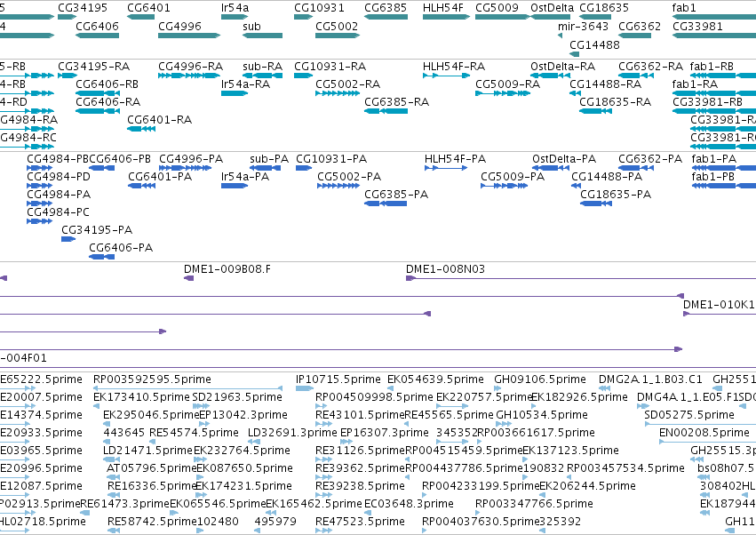Screen dimensions: 756x535
Task: Click transcript CG10931-RA
Action: [x=303, y=76]
